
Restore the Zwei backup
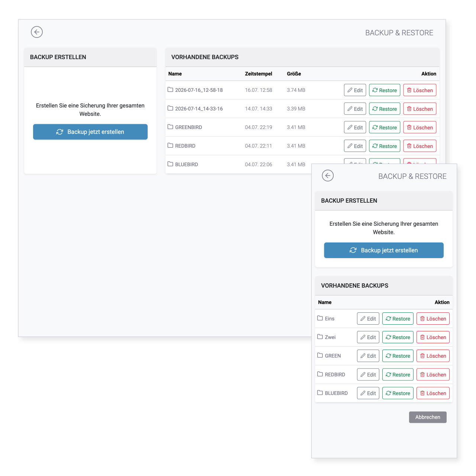pos(398,337)
